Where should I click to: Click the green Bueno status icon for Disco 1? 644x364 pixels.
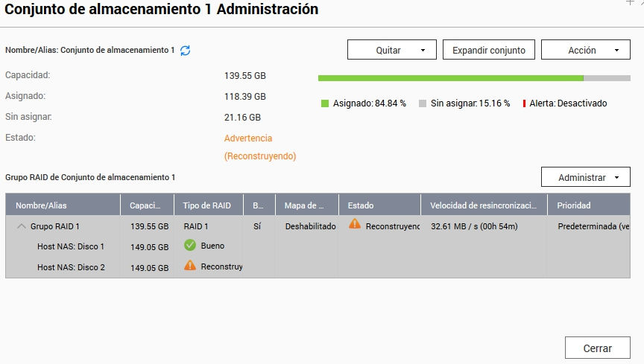point(189,246)
